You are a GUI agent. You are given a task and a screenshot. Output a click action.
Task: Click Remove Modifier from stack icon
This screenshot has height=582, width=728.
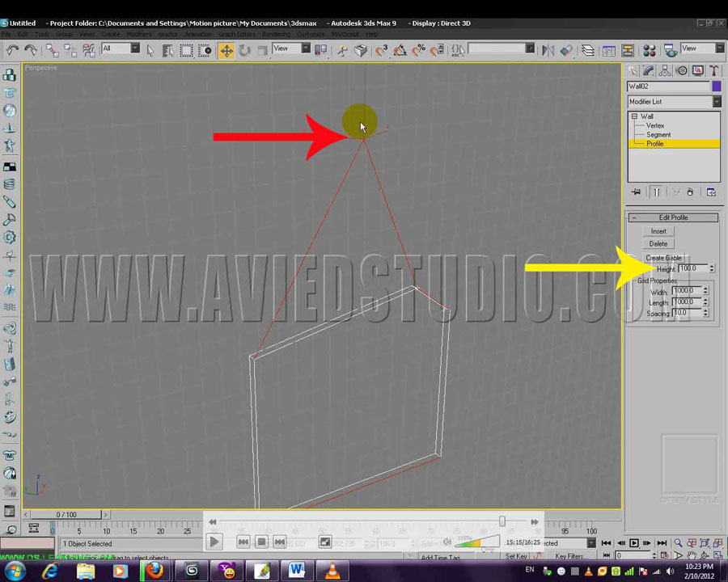690,192
